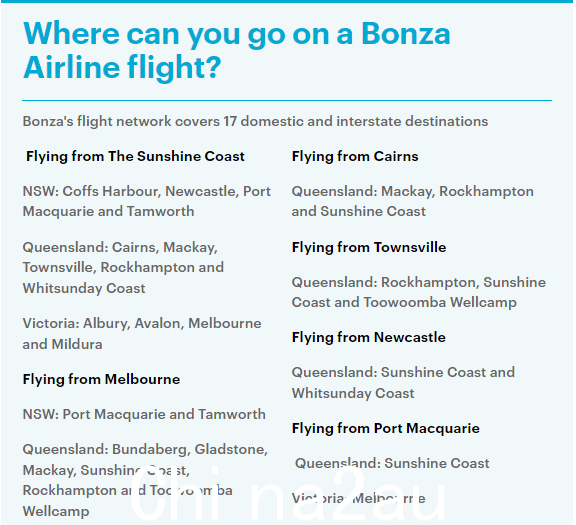Image resolution: width=576 pixels, height=525 pixels.
Task: Select the 'Flying from The Sunshine Coast' heading
Action: [x=135, y=157]
